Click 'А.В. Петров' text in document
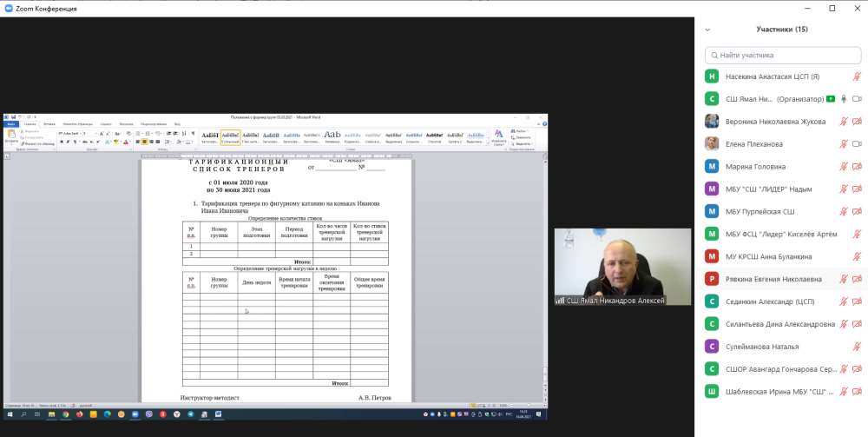Screen dimensions: 868x437 click(375, 398)
